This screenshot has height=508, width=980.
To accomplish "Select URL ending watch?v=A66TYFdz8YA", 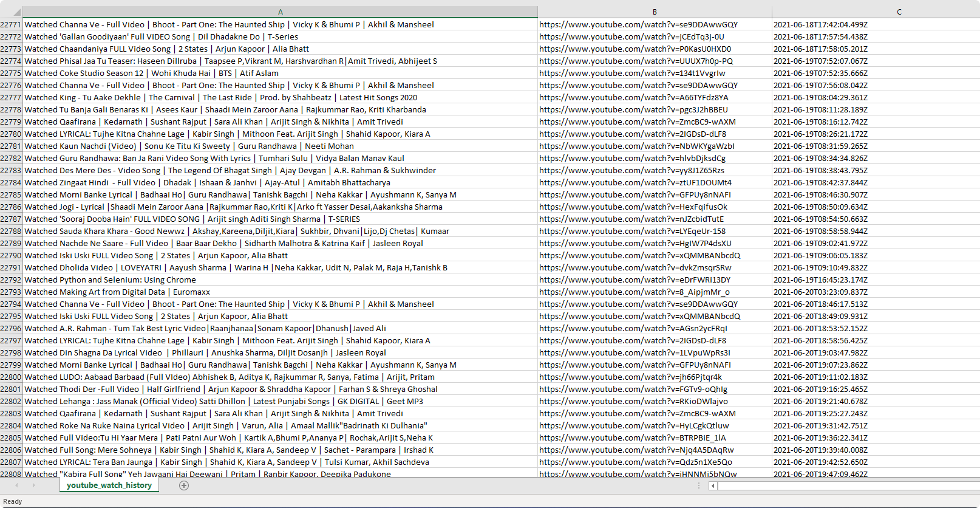I will (x=655, y=97).
